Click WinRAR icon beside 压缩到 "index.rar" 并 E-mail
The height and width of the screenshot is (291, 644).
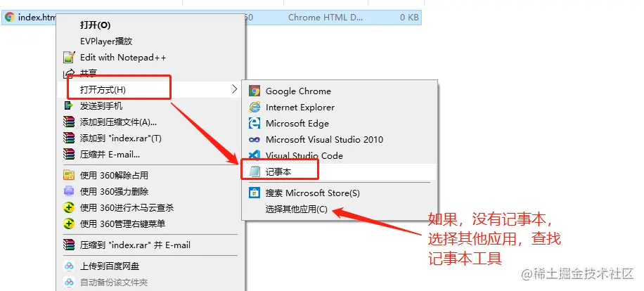[69, 245]
